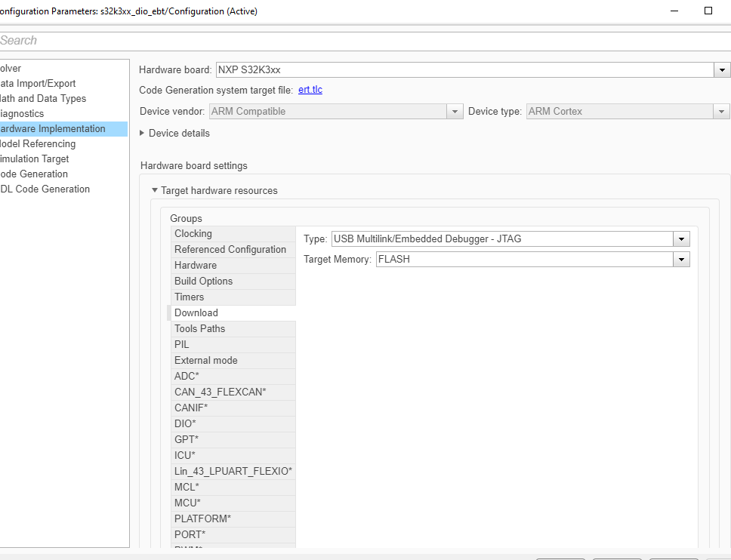Switch to the Clocking group
The width and height of the screenshot is (731, 560).
coord(193,233)
